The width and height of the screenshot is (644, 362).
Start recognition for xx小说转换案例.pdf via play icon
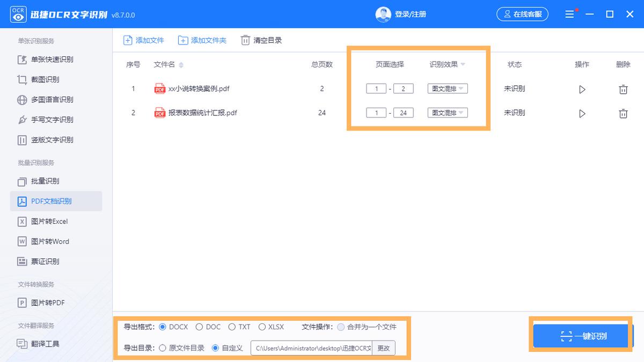582,89
